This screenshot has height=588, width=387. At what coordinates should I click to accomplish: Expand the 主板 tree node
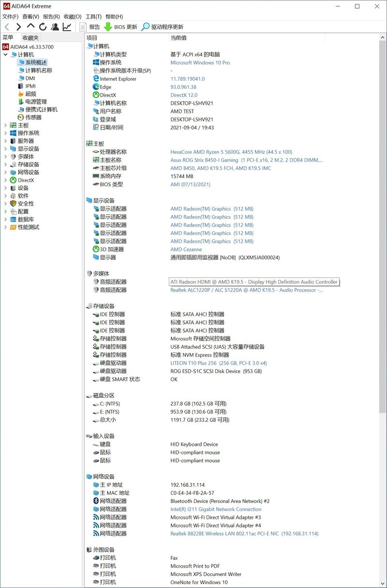coord(5,125)
